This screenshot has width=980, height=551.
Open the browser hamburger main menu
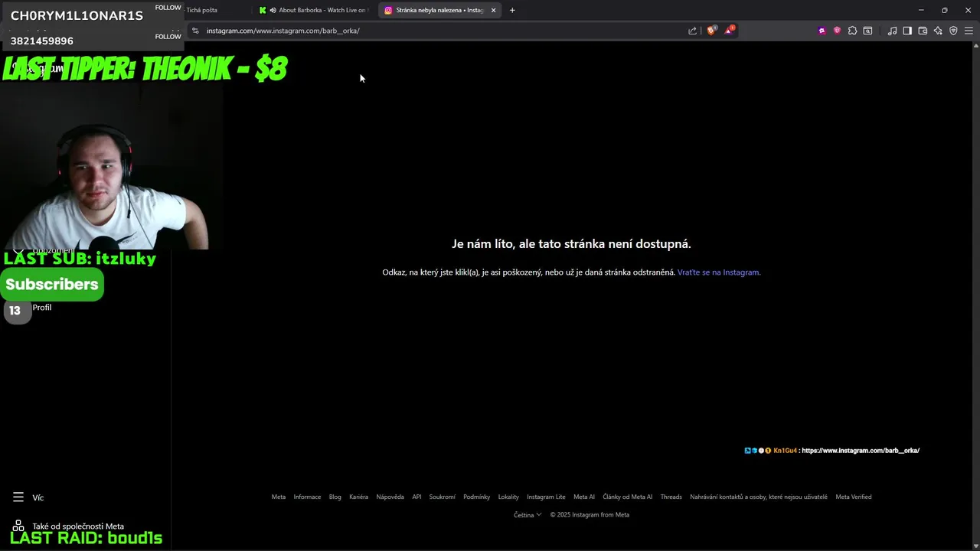pos(969,31)
